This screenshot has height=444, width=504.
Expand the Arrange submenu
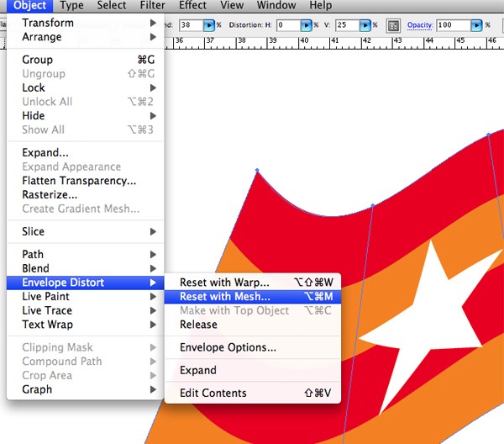pyautogui.click(x=86, y=37)
